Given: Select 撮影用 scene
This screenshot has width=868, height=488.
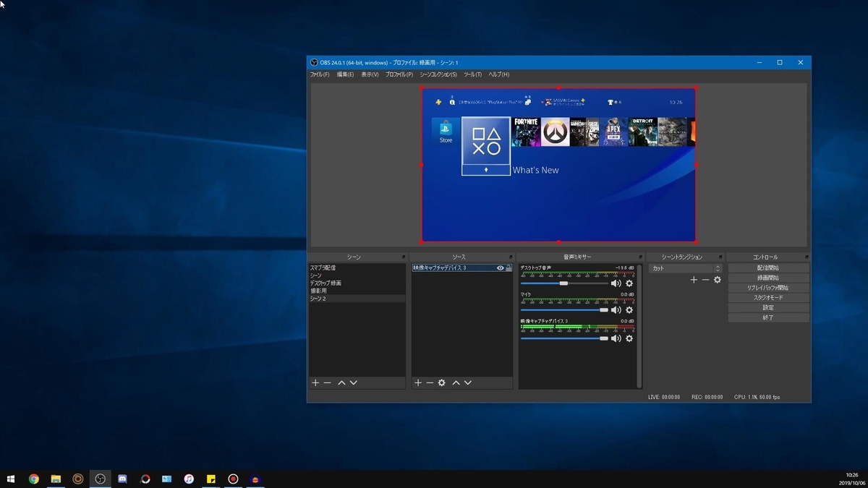Looking at the screenshot, I should coord(357,291).
